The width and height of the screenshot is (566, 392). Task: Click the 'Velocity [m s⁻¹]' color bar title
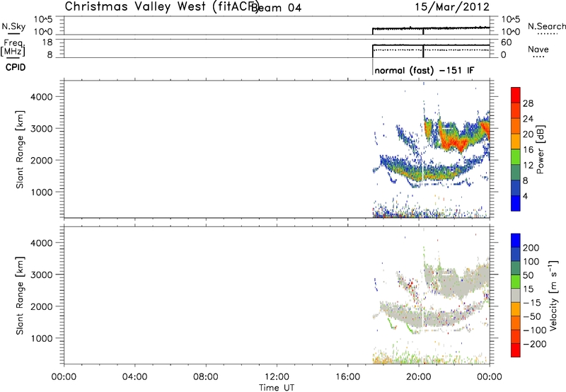553,295
